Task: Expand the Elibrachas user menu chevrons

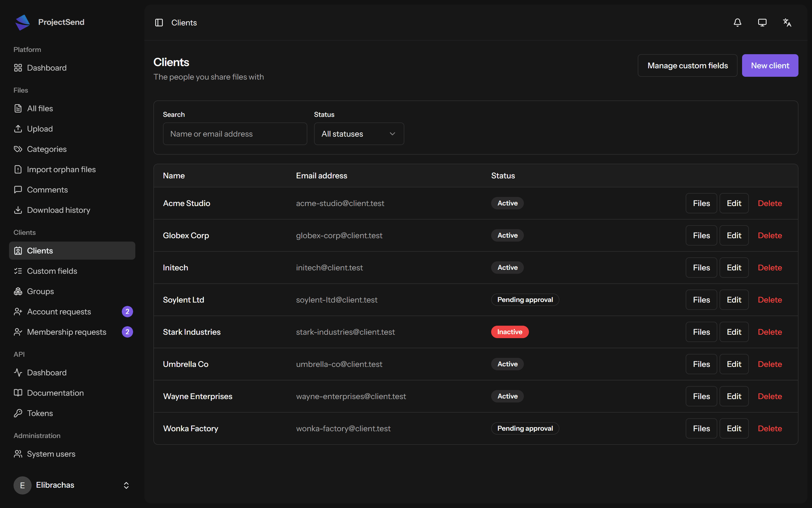Action: (126, 485)
